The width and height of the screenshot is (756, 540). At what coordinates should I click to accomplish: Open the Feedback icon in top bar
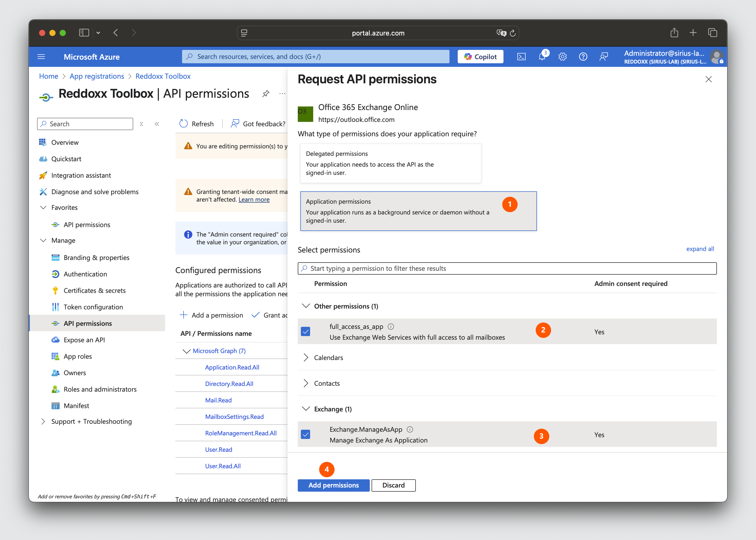click(604, 57)
